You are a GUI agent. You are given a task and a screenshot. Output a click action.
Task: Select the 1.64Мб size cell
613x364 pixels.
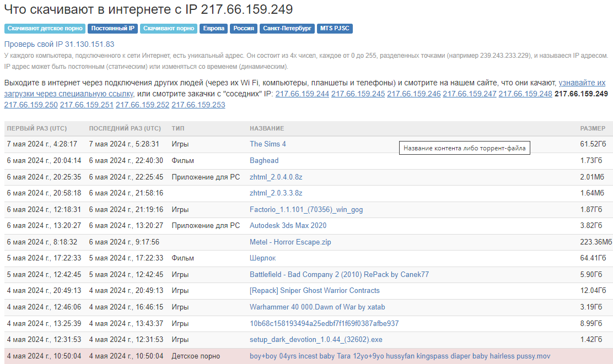tap(592, 193)
